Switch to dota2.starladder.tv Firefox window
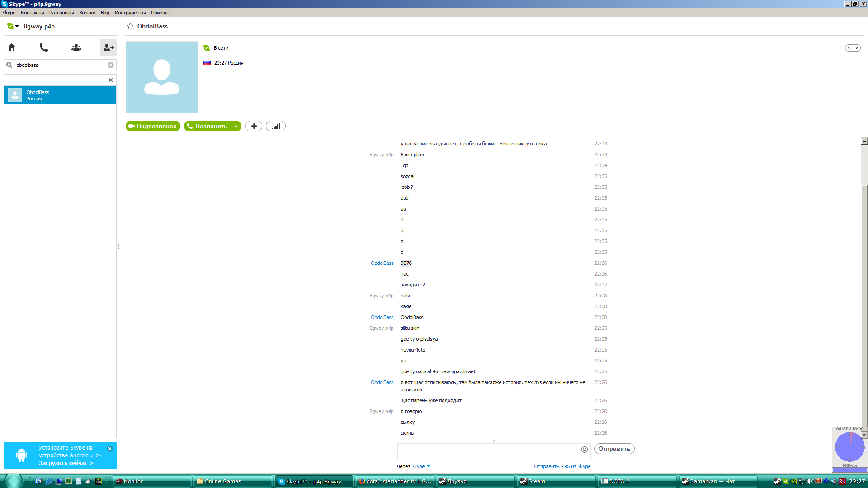This screenshot has width=868, height=488. pyautogui.click(x=395, y=481)
